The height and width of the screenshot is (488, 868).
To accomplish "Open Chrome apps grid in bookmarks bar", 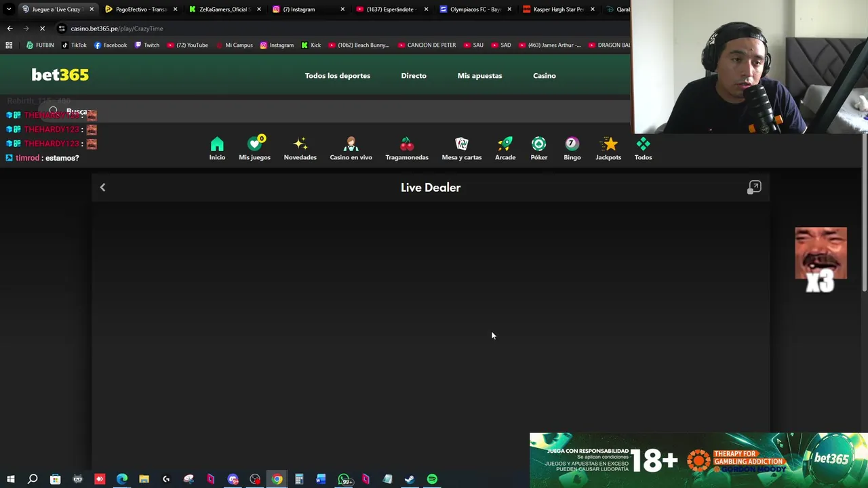I will 9,45.
